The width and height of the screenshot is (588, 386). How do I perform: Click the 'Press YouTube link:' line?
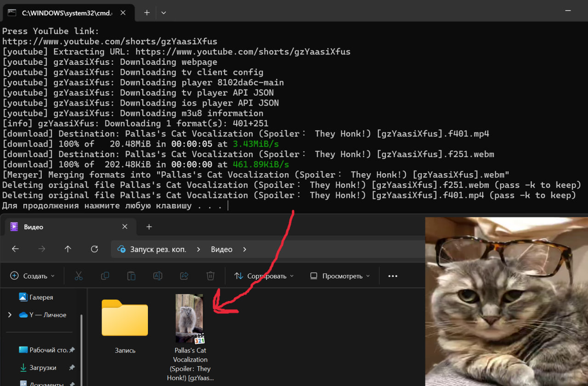(50, 31)
